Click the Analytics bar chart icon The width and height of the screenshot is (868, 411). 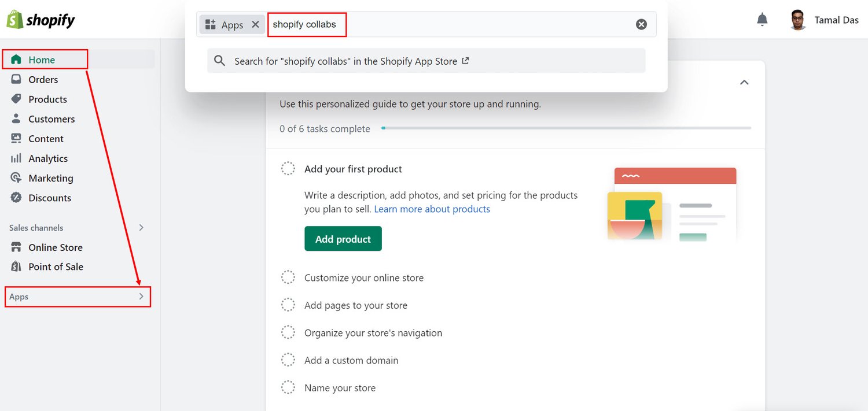click(x=16, y=158)
